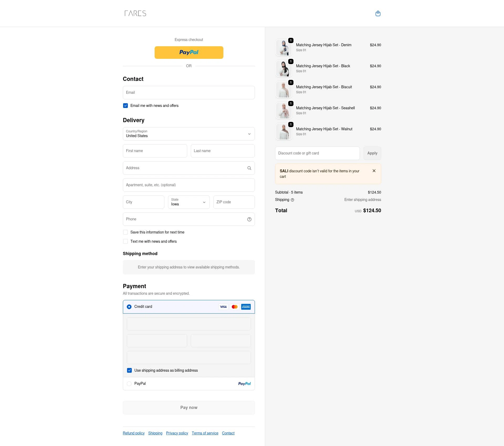Click the American Express icon
The height and width of the screenshot is (446, 504).
click(246, 307)
